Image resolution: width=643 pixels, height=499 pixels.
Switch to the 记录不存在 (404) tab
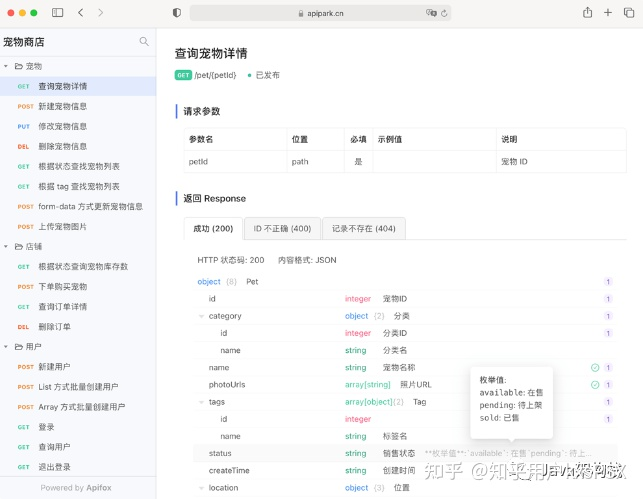[364, 228]
